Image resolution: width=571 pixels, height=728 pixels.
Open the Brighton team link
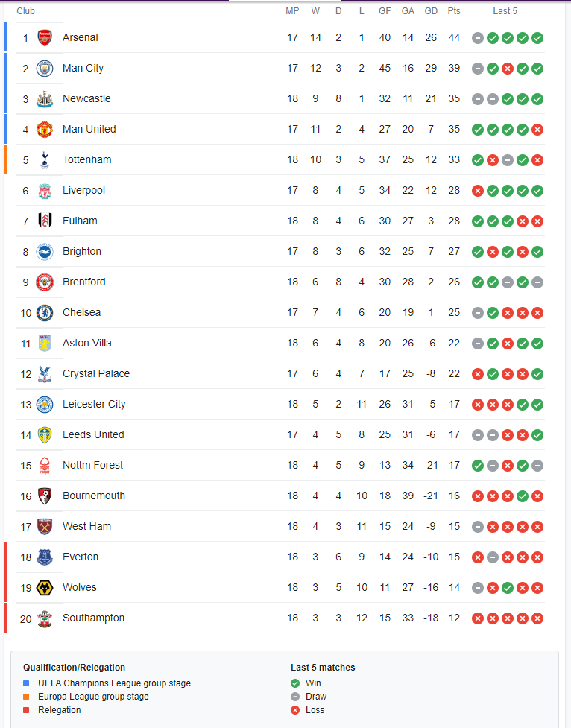point(82,251)
